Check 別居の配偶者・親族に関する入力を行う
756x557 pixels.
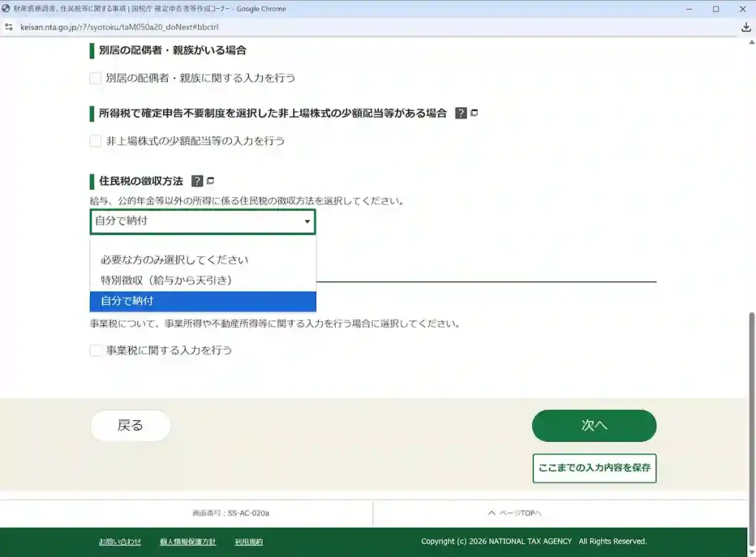(x=96, y=78)
